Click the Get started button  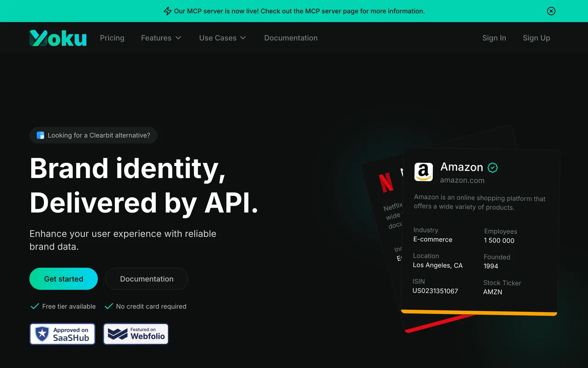pyautogui.click(x=63, y=279)
